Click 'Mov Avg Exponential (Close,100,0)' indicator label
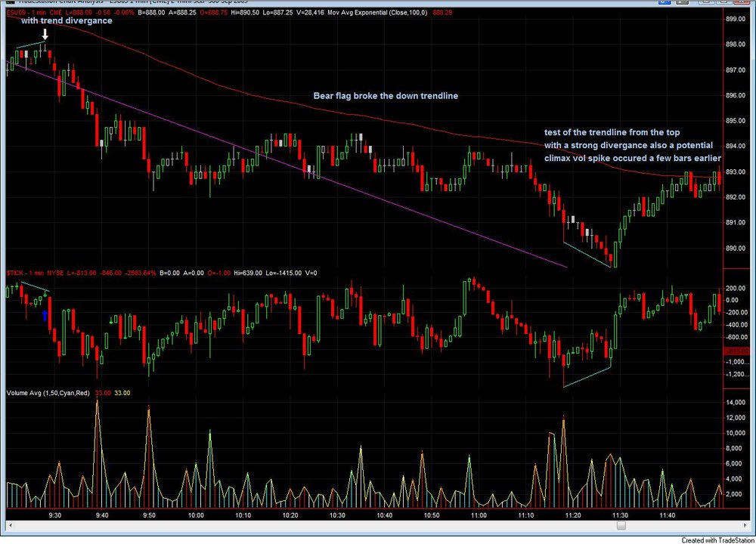This screenshot has width=756, height=544. coord(377,13)
